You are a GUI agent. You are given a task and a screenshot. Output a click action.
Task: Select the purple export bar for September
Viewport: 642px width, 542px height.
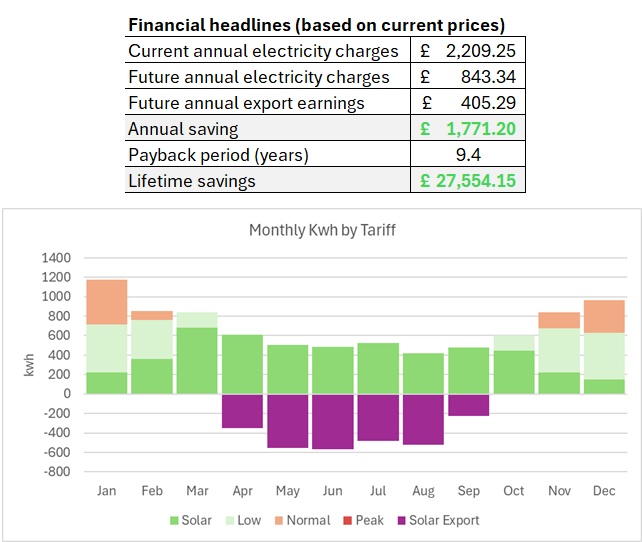pos(468,404)
